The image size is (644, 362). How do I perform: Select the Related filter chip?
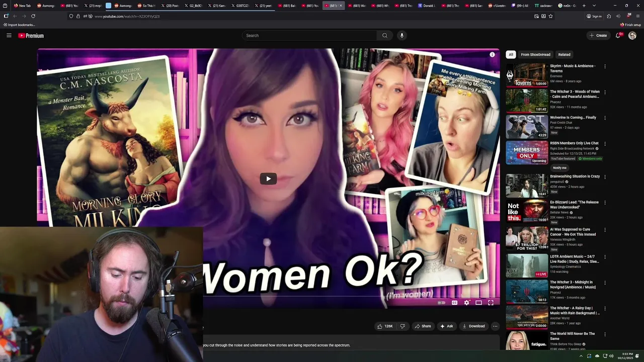[x=564, y=54]
